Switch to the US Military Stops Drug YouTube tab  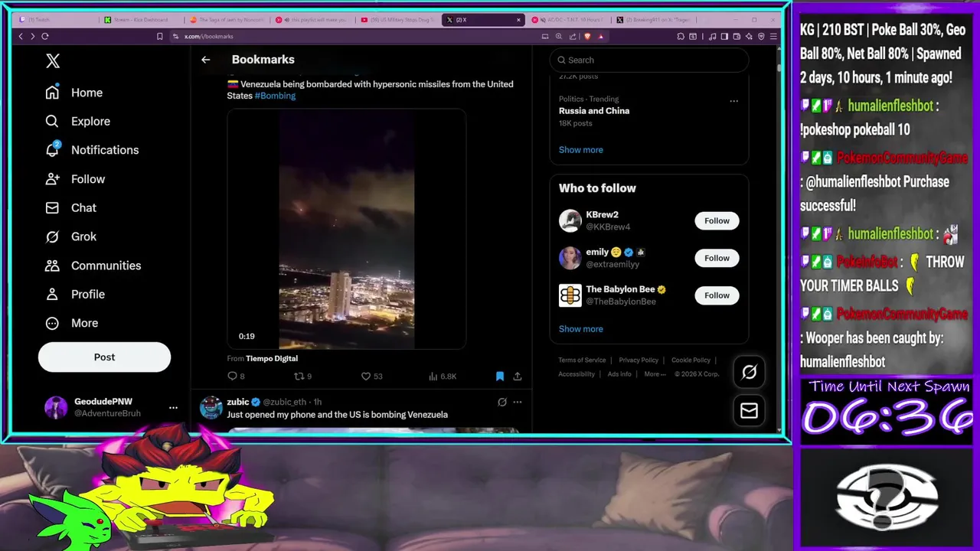[397, 20]
